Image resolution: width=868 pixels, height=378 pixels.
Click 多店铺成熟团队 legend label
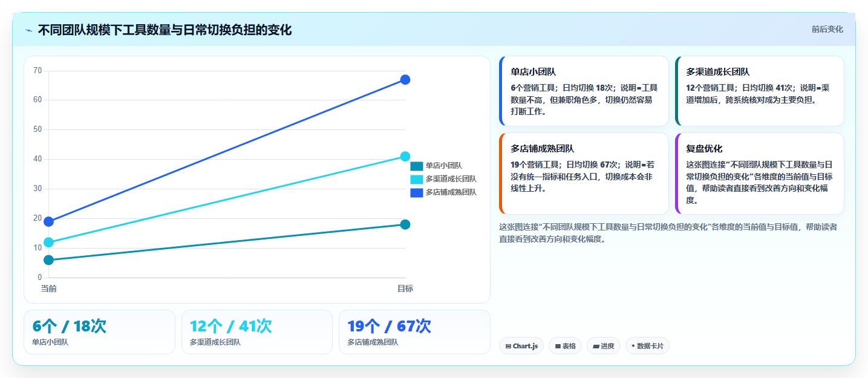(451, 192)
